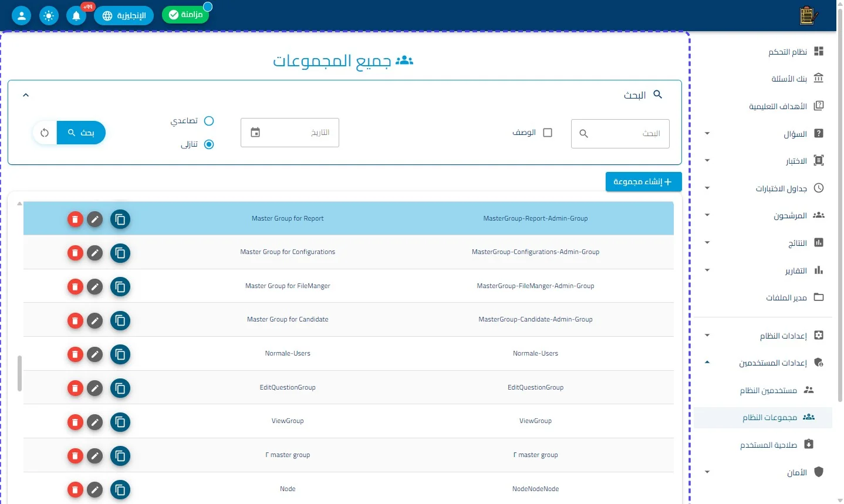This screenshot has height=504, width=844.
Task: Expand the المرشحون sidebar menu
Action: pyautogui.click(x=707, y=215)
